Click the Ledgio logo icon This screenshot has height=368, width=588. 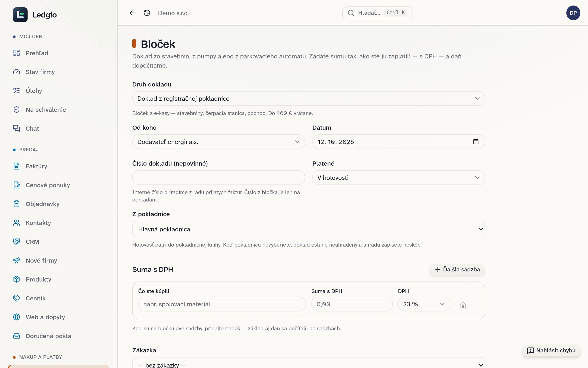[20, 14]
